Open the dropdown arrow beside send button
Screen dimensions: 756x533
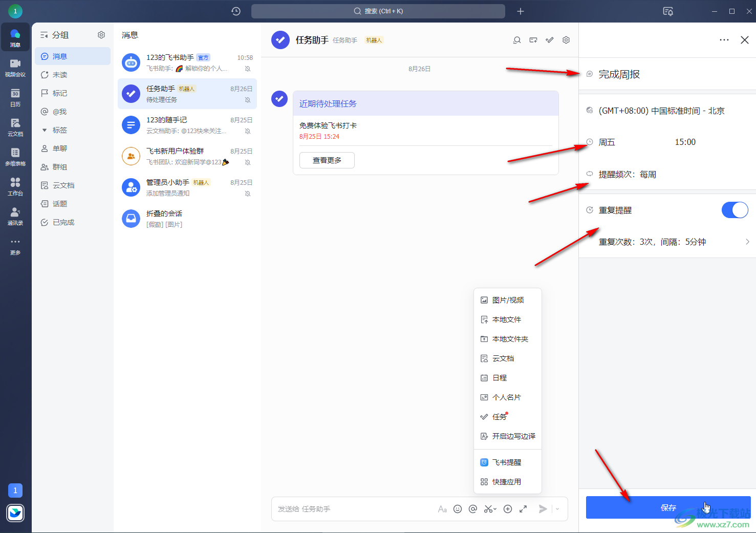(x=557, y=509)
